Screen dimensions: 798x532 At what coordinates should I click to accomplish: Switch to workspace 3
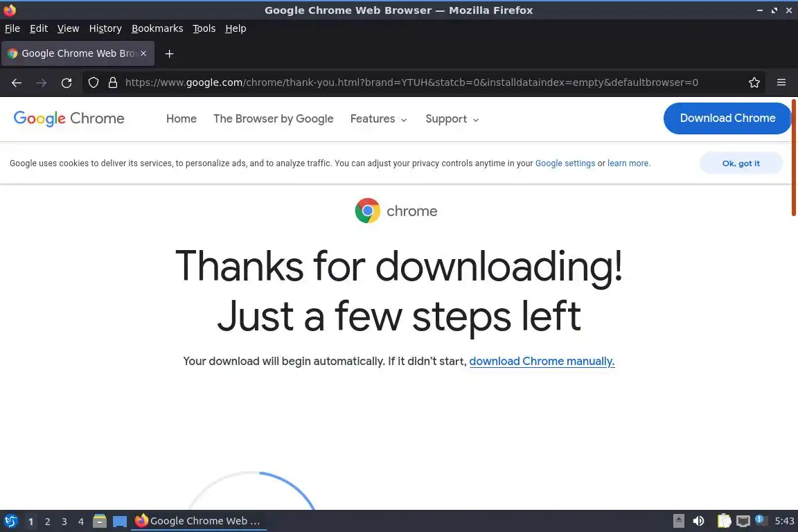tap(64, 522)
